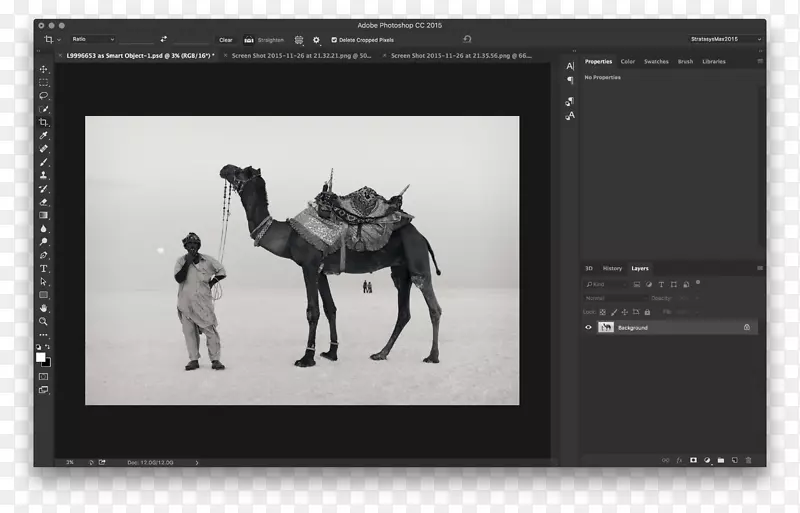Viewport: 800px width, 513px height.
Task: Select the Horizontal Type tool
Action: (x=43, y=268)
